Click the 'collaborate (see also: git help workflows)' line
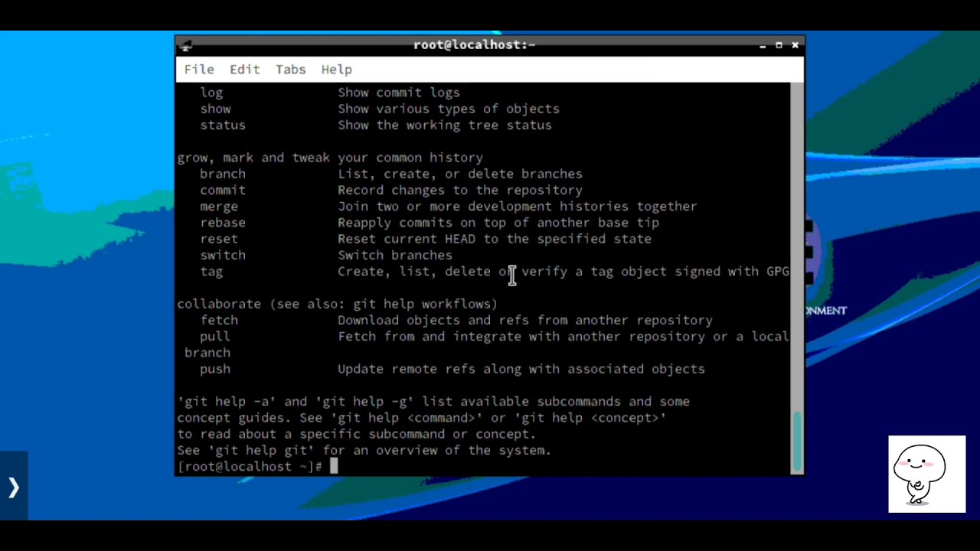 [x=338, y=304]
